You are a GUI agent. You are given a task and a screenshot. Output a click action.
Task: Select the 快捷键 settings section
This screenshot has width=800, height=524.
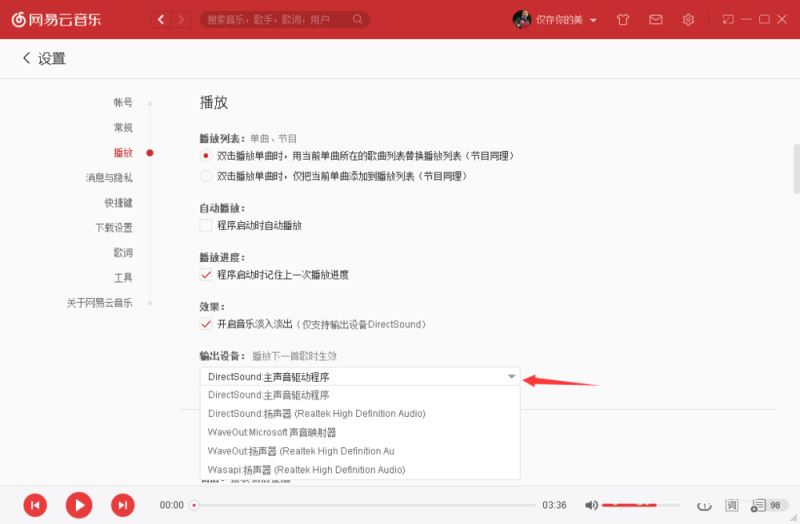(118, 203)
